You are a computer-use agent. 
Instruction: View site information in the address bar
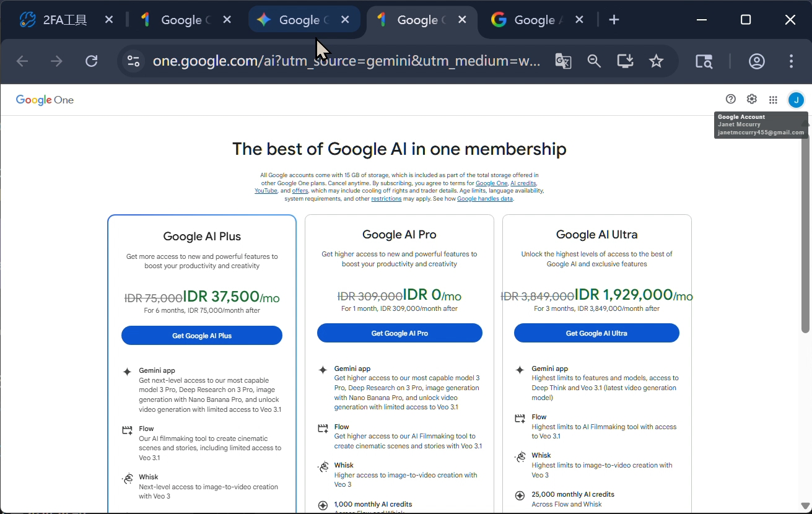point(133,61)
